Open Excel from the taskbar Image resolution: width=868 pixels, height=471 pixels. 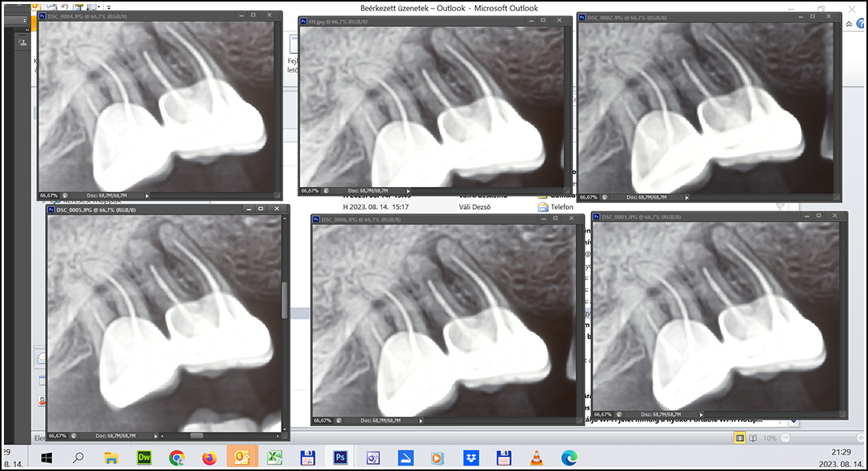(275, 457)
